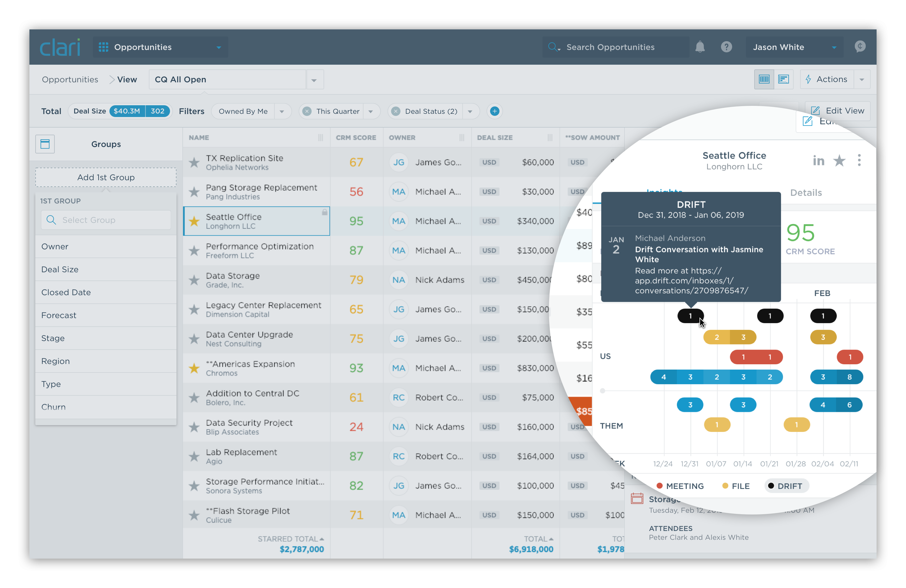Star the Legacy Center Replacement row
This screenshot has width=906, height=588.
pyautogui.click(x=194, y=309)
